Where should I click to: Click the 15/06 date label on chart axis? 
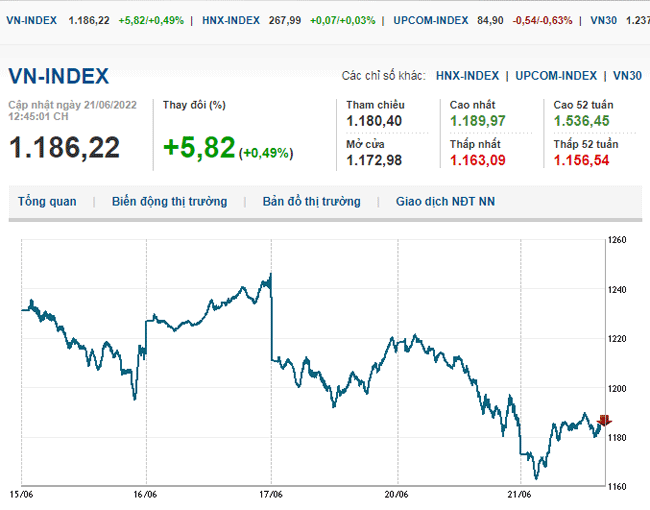coord(22,494)
